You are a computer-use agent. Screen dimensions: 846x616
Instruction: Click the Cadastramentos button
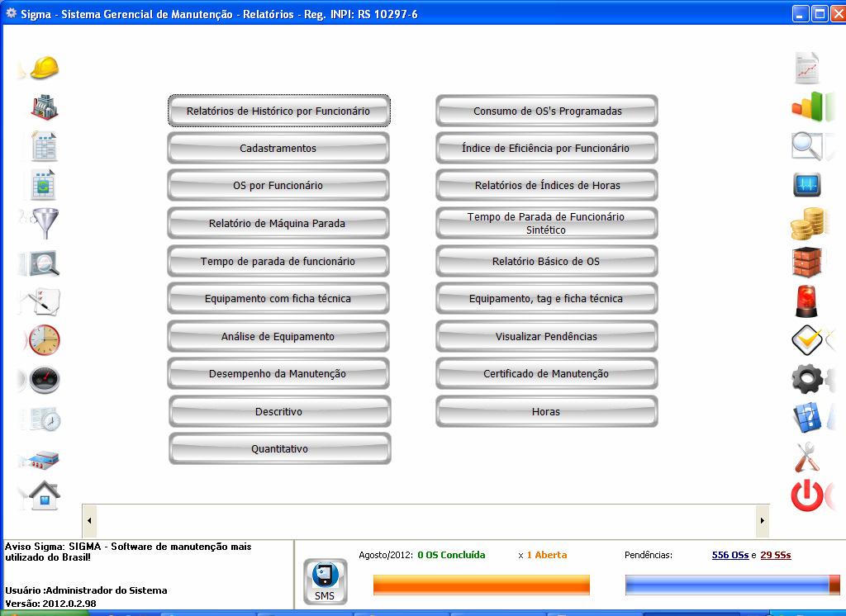click(278, 149)
